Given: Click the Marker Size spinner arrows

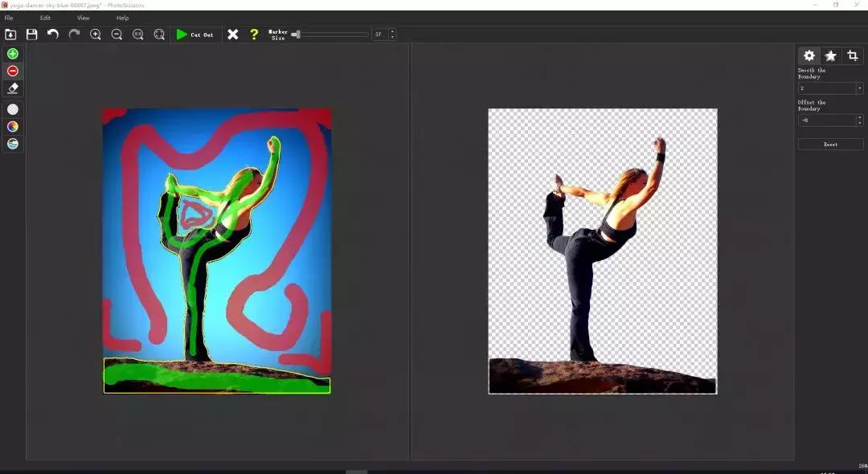Looking at the screenshot, I should (x=392, y=35).
